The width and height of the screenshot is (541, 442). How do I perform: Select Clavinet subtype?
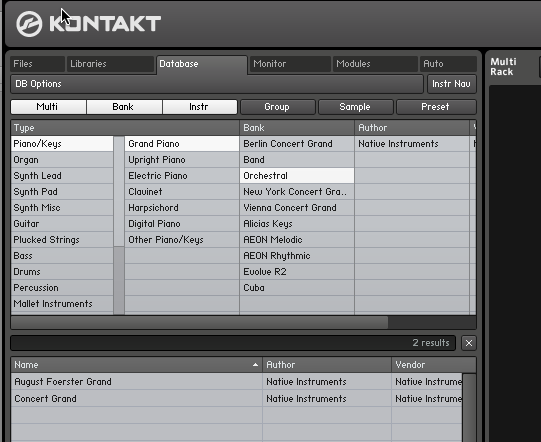coord(182,191)
